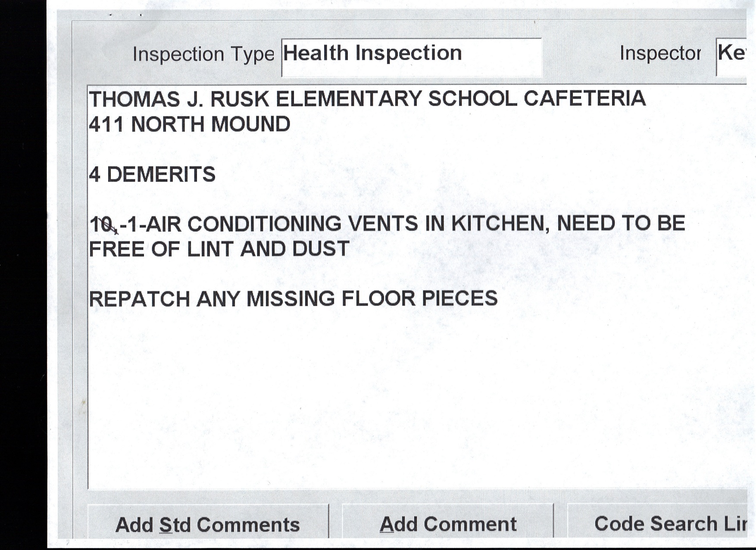Viewport: 756px width, 550px height.
Task: Click the word CONDITIONING in the comments
Action: click(265, 224)
